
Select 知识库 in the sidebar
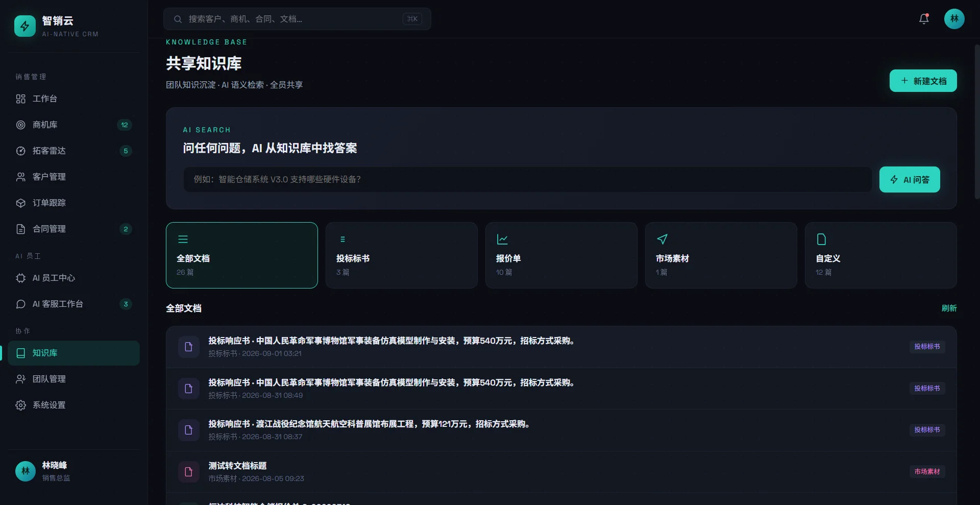click(x=73, y=353)
